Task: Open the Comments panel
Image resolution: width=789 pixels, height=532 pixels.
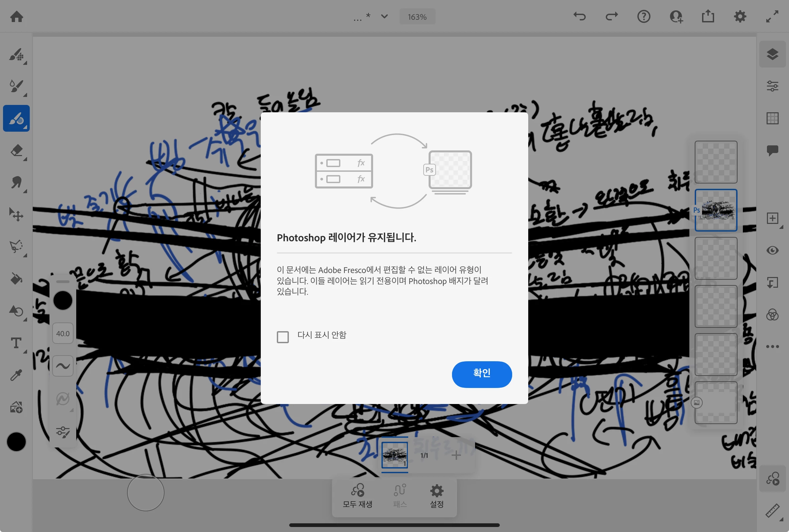Action: point(772,150)
